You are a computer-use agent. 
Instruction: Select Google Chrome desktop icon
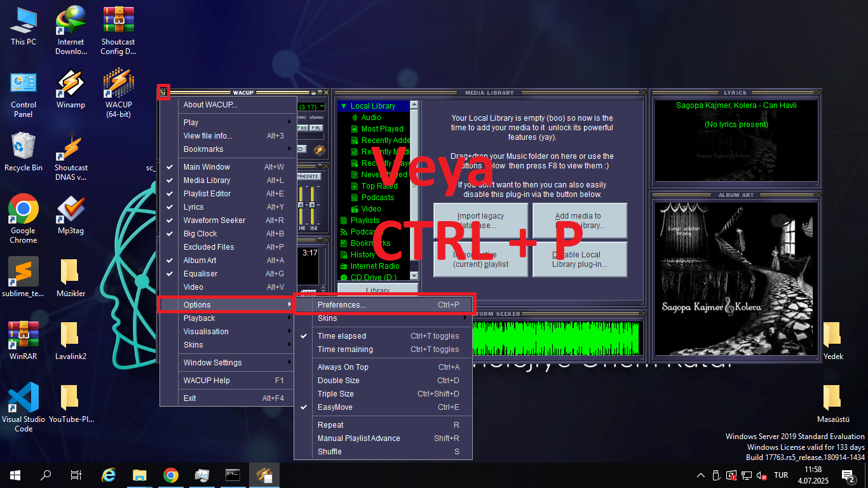tap(24, 219)
